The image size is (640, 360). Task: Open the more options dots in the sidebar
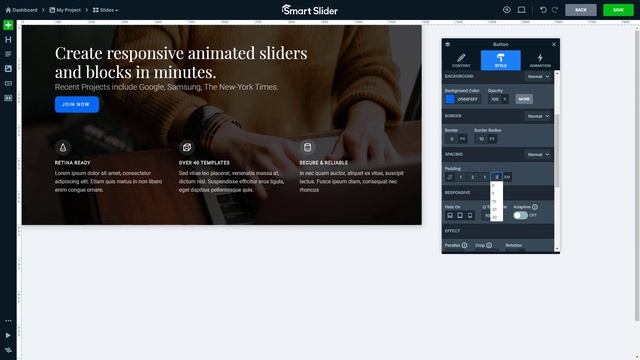click(8, 321)
